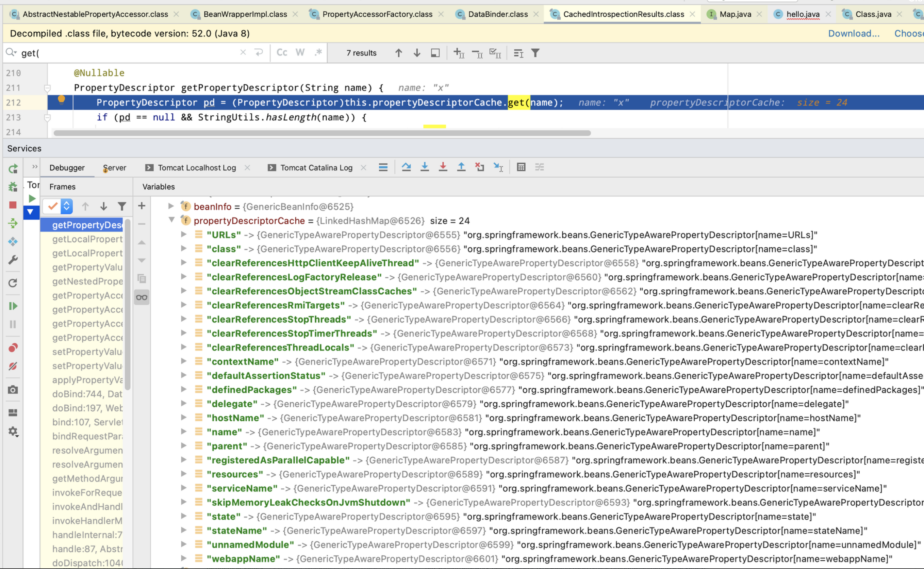Switch to BeanWrapperImpl.class tab

pyautogui.click(x=245, y=14)
